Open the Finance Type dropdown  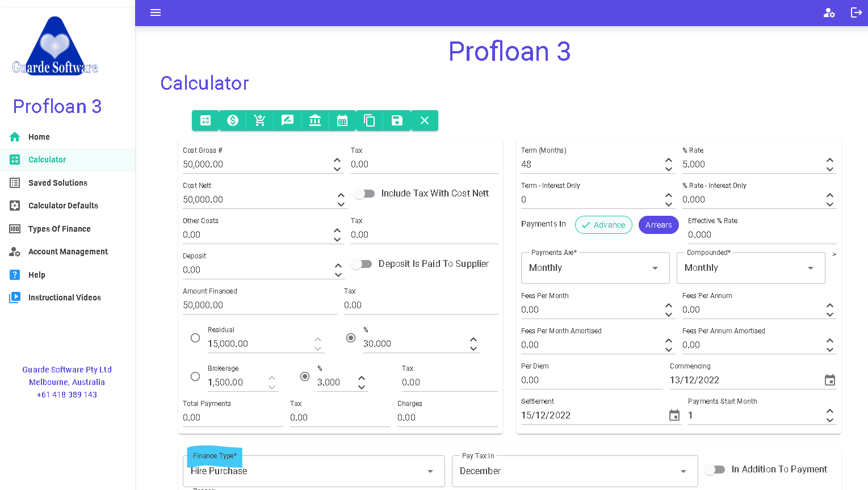tap(314, 471)
